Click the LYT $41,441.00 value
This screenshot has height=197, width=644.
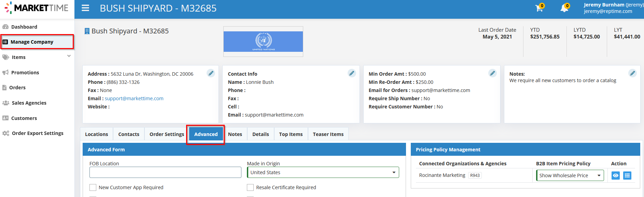(627, 37)
